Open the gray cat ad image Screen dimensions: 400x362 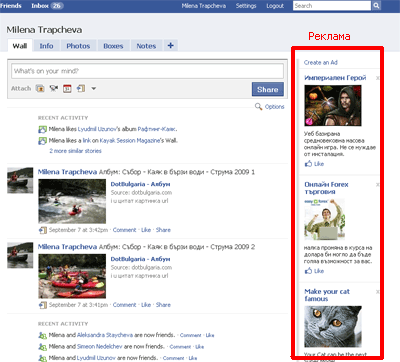point(333,327)
